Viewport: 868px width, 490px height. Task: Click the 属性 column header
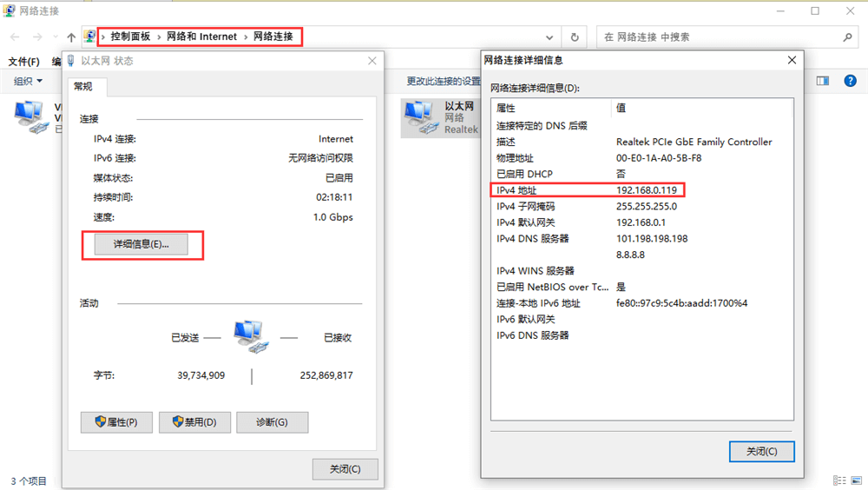(x=551, y=108)
